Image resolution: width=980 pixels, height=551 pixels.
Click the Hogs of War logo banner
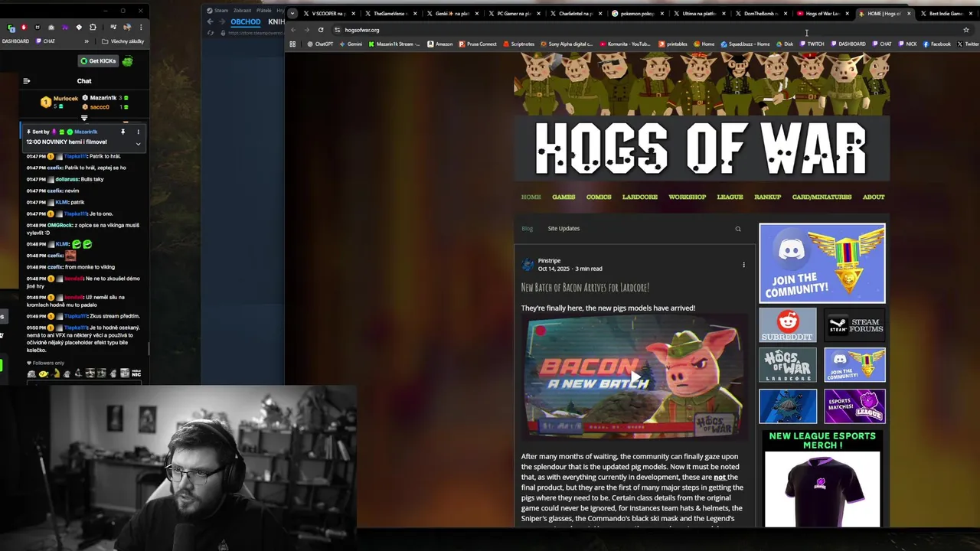tap(701, 147)
